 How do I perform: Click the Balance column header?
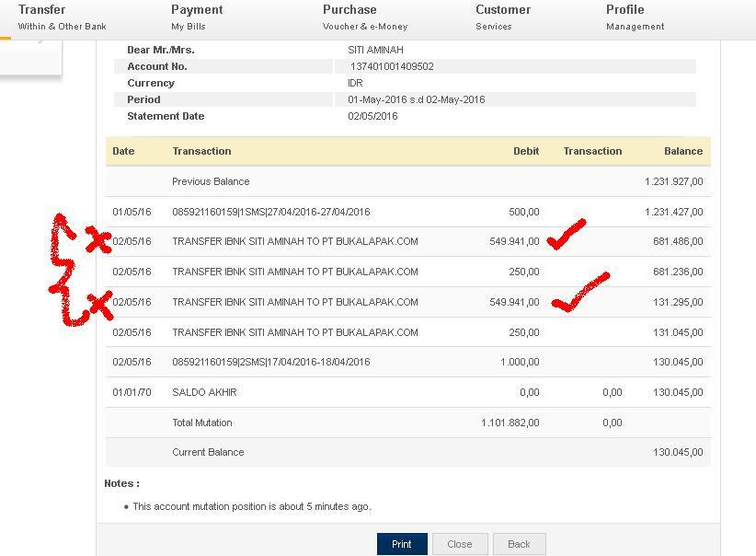coord(683,151)
